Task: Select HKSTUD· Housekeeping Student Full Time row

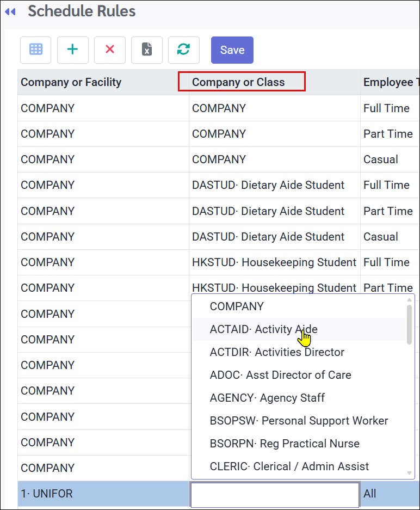Action: [x=219, y=262]
